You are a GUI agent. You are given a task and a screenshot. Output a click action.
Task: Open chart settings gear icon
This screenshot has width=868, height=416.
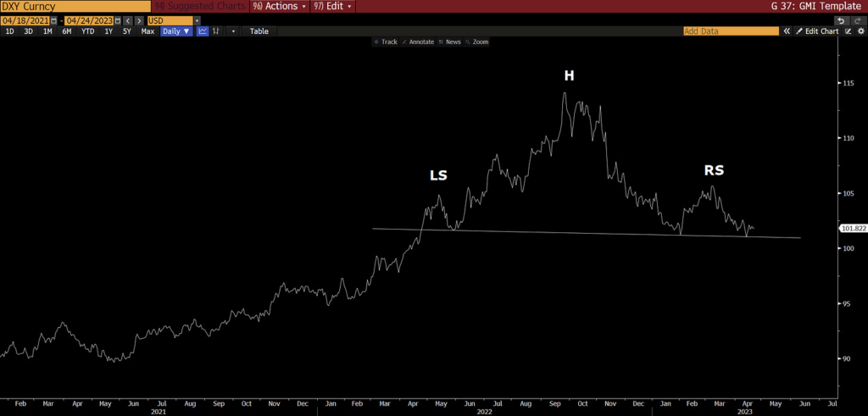coord(860,31)
